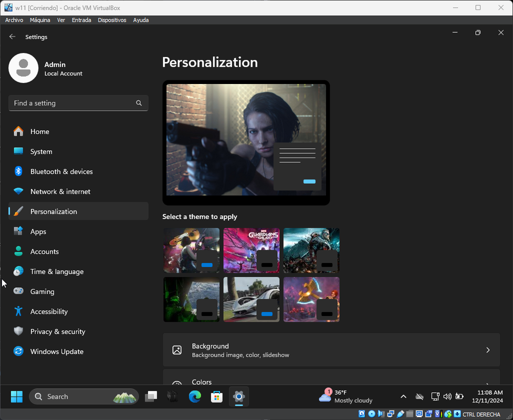Apply the armored warrior theme
This screenshot has width=513, height=420.
click(311, 250)
